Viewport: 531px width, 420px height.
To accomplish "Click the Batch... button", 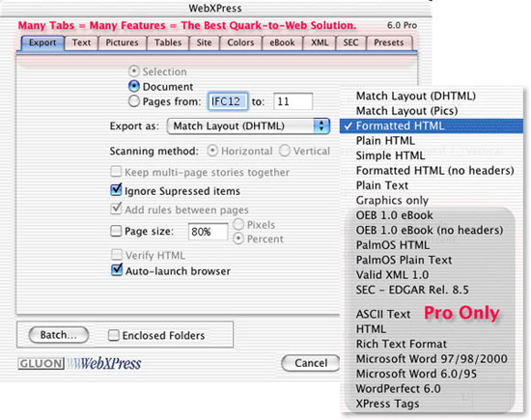I will click(59, 335).
